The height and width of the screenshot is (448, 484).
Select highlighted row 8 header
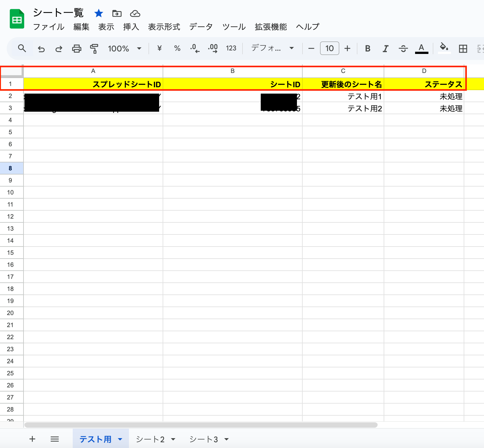(x=10, y=168)
